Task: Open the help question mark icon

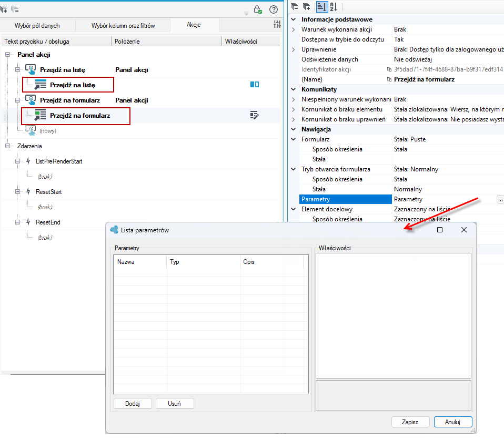Action: point(274,9)
